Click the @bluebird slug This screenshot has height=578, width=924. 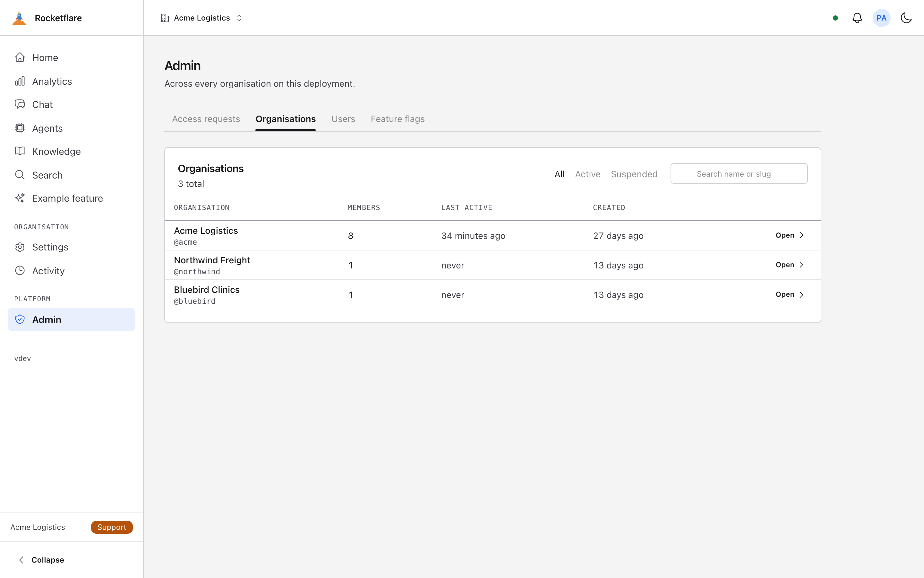[194, 301]
